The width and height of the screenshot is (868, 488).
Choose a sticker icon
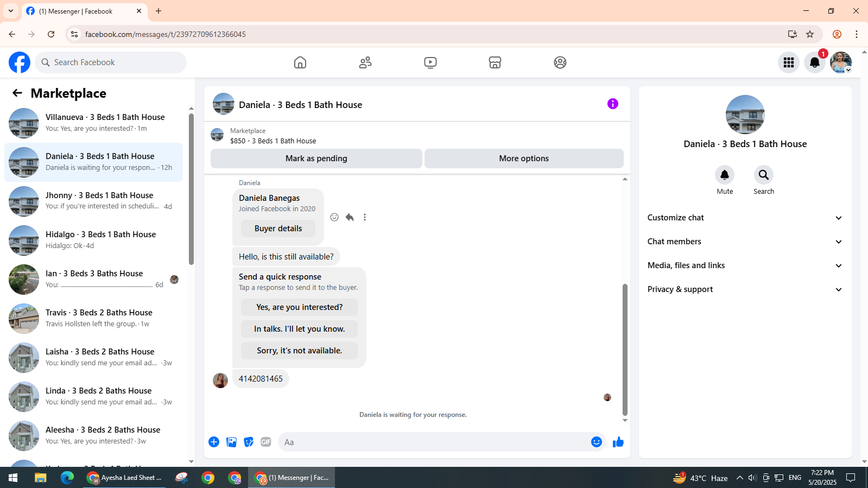249,442
